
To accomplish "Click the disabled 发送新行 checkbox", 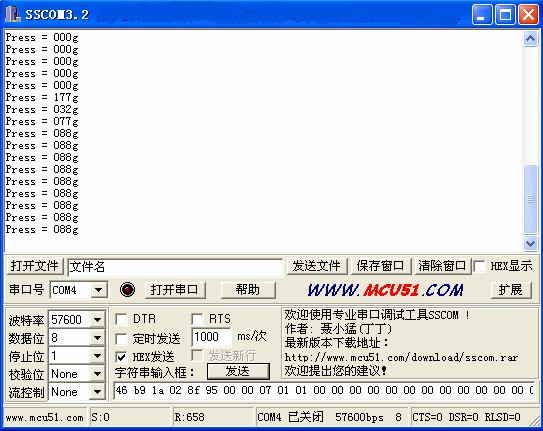I will tap(197, 355).
